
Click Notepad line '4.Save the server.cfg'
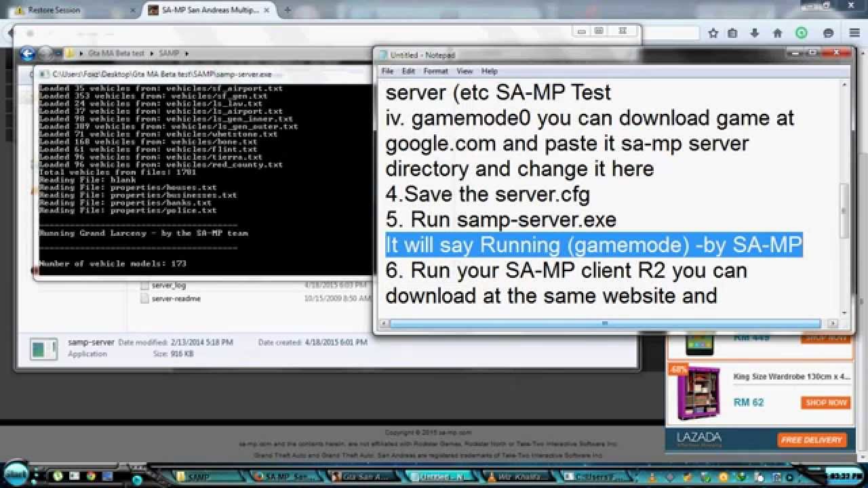tap(488, 195)
